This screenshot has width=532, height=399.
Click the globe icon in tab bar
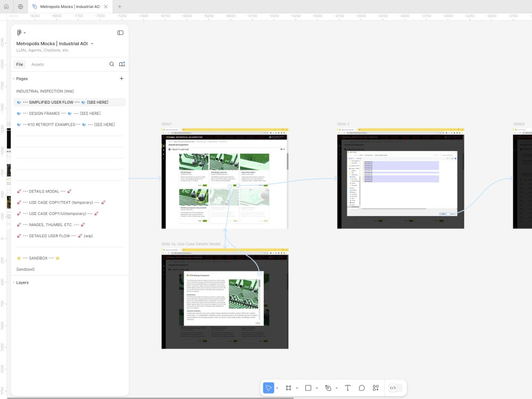(x=20, y=6)
